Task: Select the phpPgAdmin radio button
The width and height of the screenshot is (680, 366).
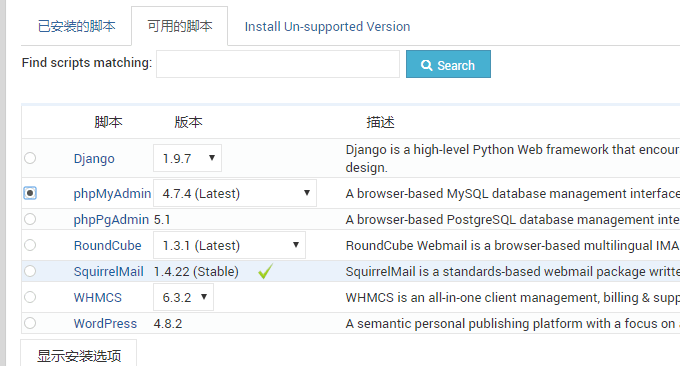Action: [x=30, y=219]
